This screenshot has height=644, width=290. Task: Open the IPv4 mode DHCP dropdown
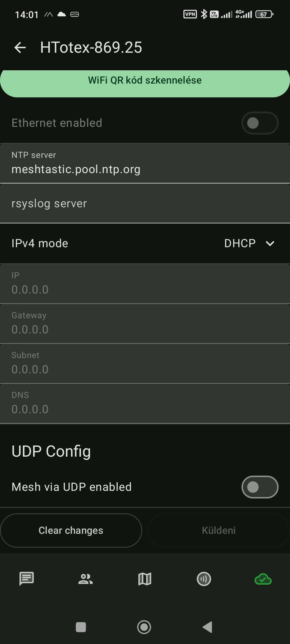[x=240, y=243]
